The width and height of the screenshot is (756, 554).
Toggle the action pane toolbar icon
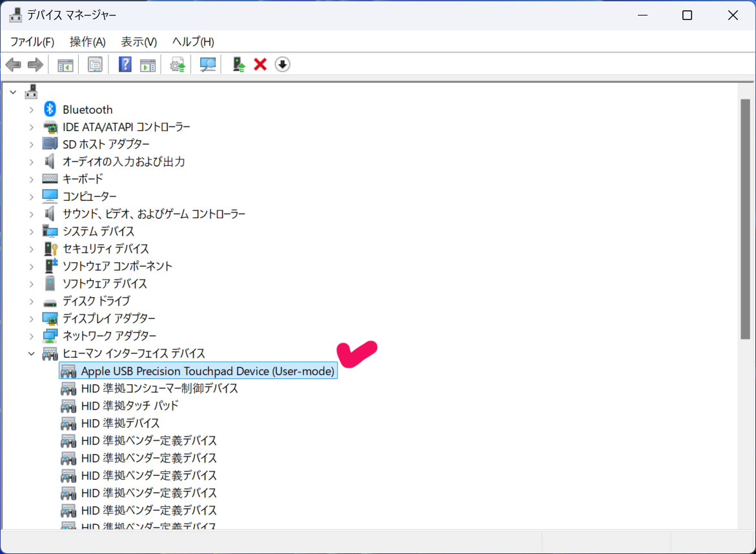tap(148, 65)
